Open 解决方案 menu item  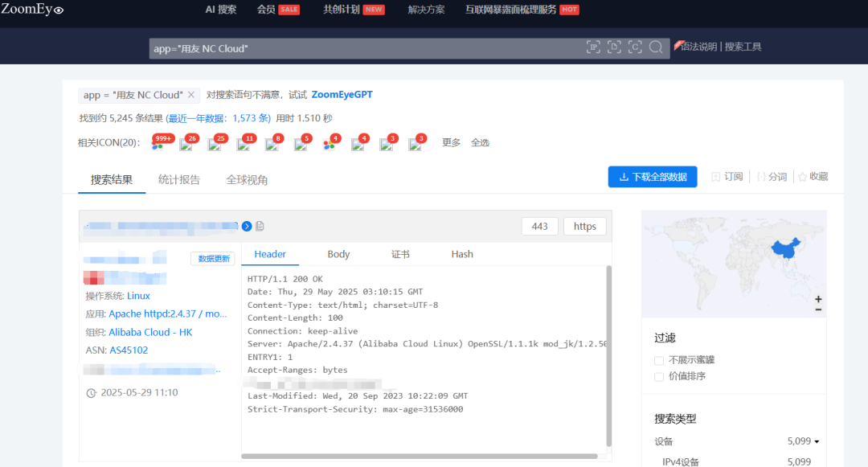(426, 10)
